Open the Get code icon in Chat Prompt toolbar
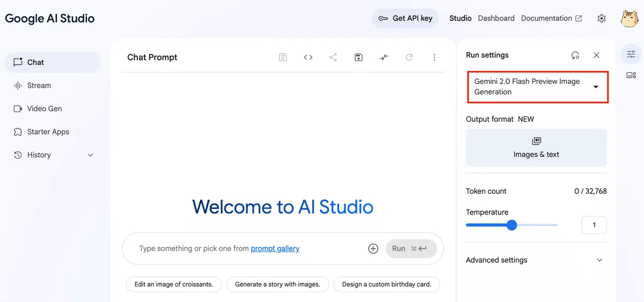The width and height of the screenshot is (644, 302). pos(308,57)
